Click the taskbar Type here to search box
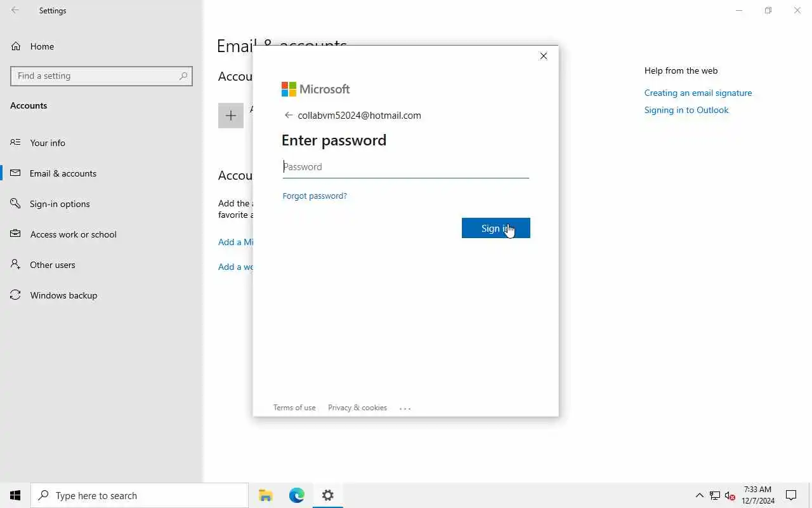Screen dimensions: 812x508 tap(140, 495)
